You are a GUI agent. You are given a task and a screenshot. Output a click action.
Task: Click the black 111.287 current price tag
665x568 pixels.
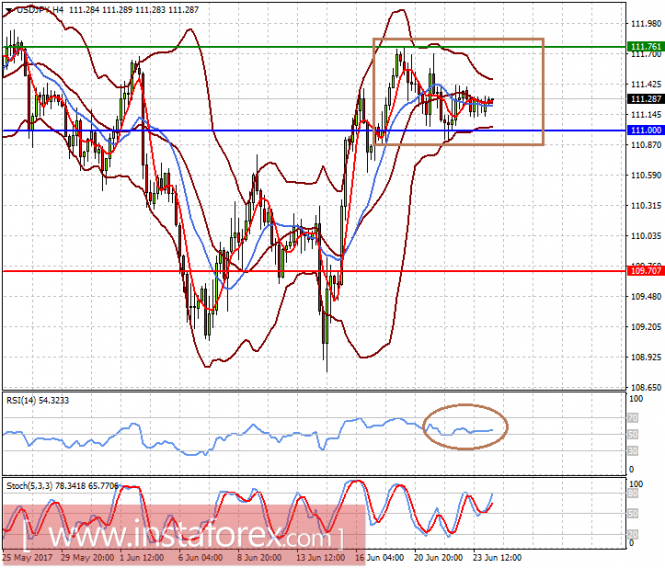tap(644, 99)
